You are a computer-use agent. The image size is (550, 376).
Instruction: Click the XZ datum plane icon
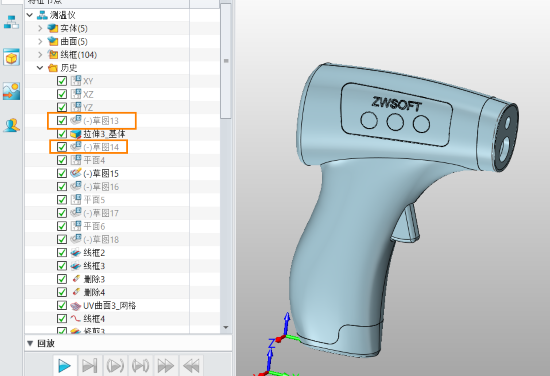(76, 94)
